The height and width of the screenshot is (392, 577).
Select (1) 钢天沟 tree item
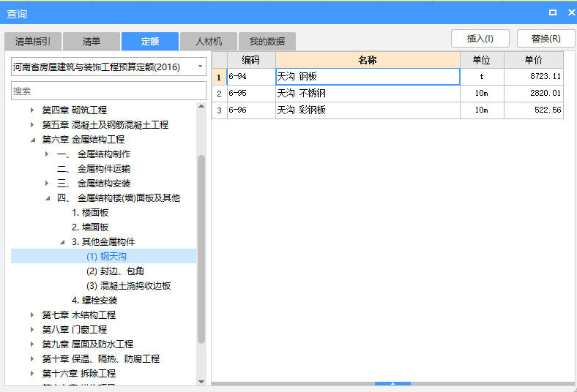[106, 256]
